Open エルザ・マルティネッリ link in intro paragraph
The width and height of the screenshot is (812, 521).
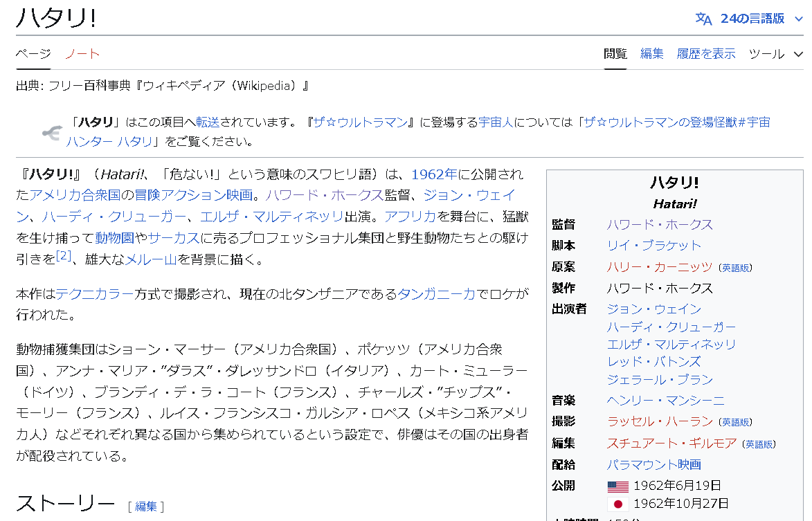(x=271, y=217)
